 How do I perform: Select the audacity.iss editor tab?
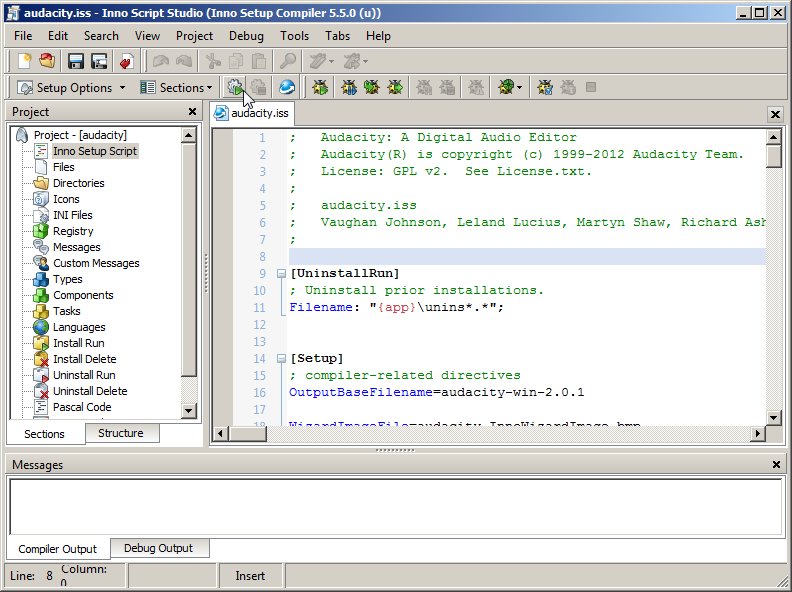click(253, 113)
